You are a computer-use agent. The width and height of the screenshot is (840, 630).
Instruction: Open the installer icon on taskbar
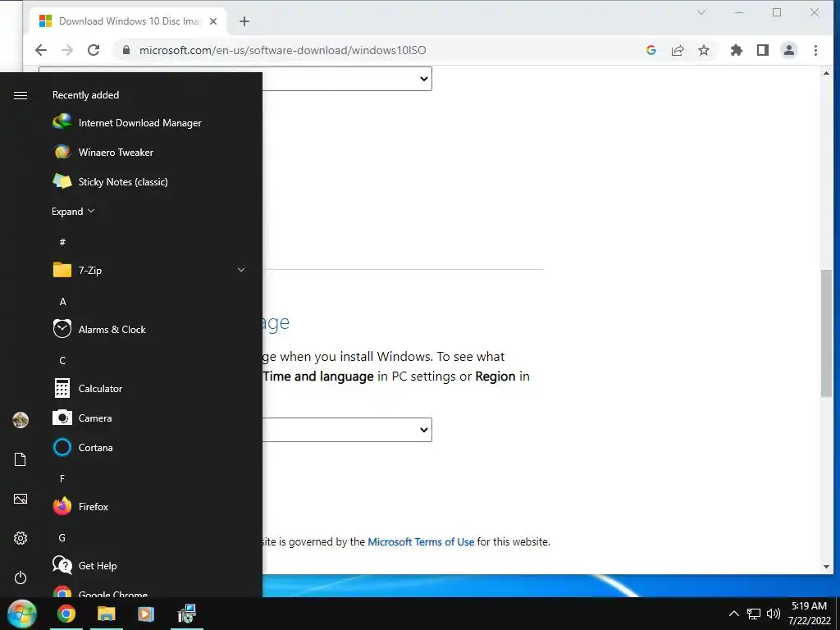click(x=186, y=614)
